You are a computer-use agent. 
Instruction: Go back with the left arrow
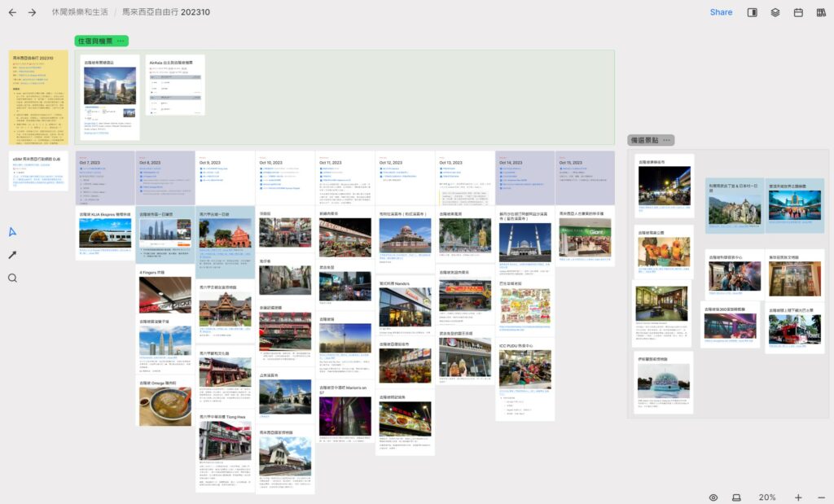coord(12,12)
